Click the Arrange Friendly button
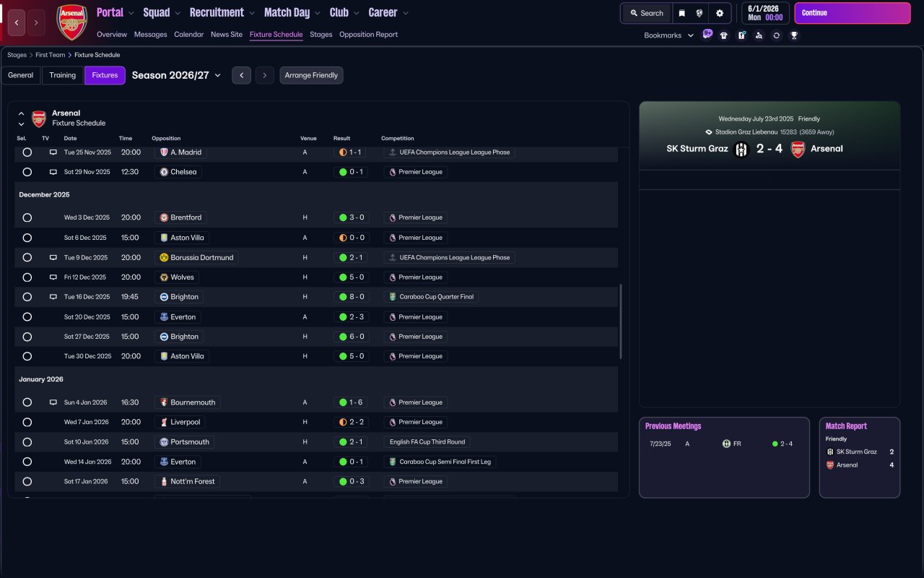 point(311,75)
